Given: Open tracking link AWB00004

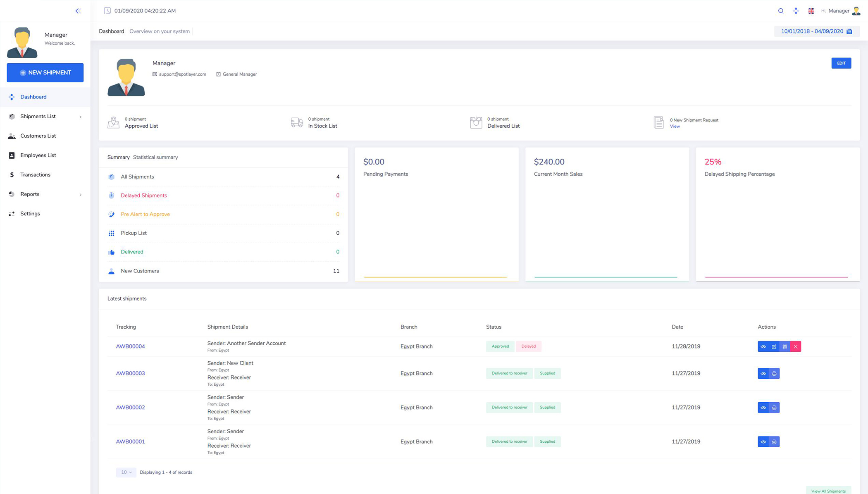Looking at the screenshot, I should coord(130,346).
